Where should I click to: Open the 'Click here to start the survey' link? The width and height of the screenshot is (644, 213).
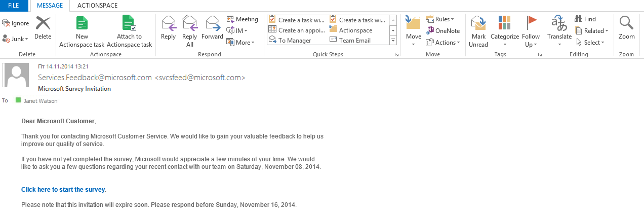63,190
